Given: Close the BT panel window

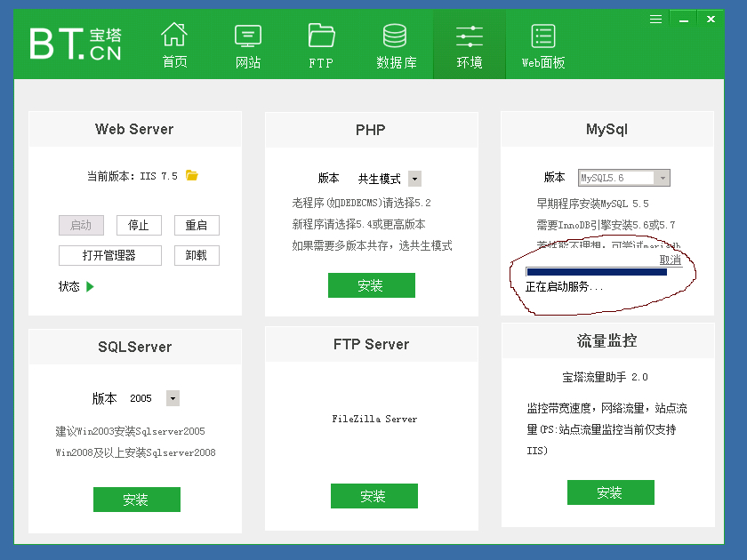Looking at the screenshot, I should (711, 19).
